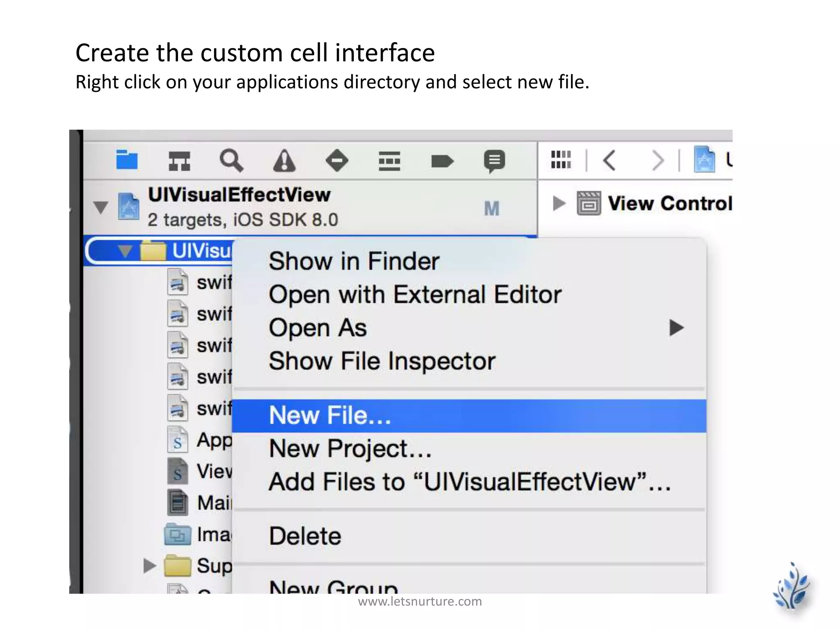
Task: Collapse the UIVisualEffectView project root triangle
Action: pos(100,207)
